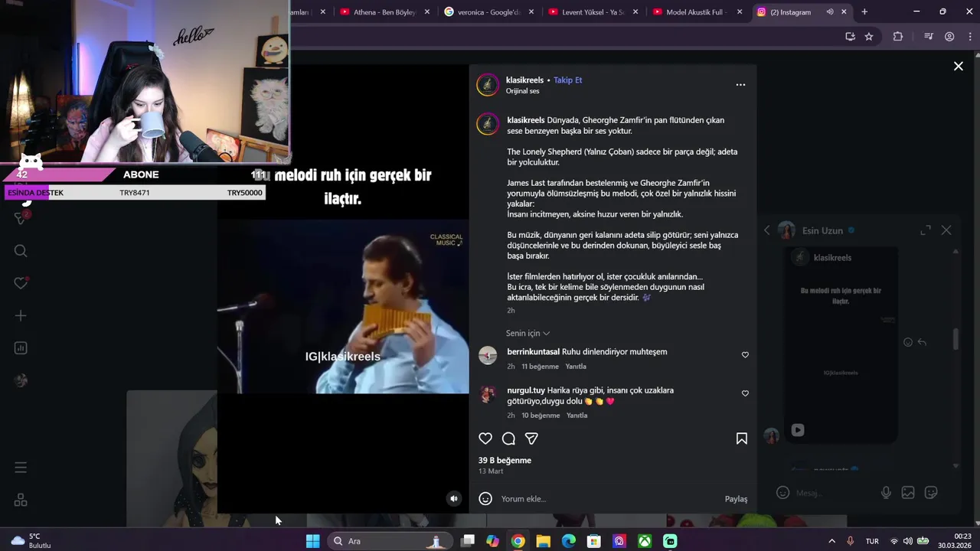Open the 11 beğenme likes count
Viewport: 980px width, 551px height.
point(540,367)
